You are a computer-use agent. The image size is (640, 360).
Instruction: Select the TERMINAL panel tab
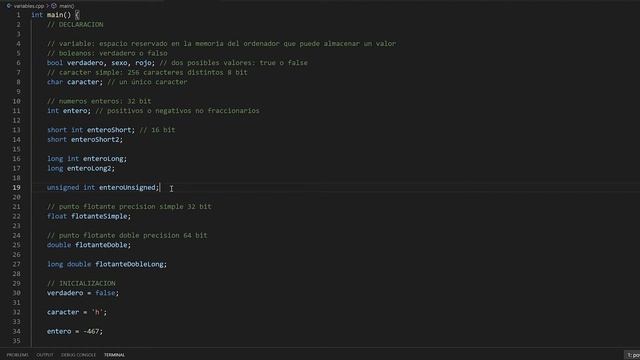[x=114, y=355]
